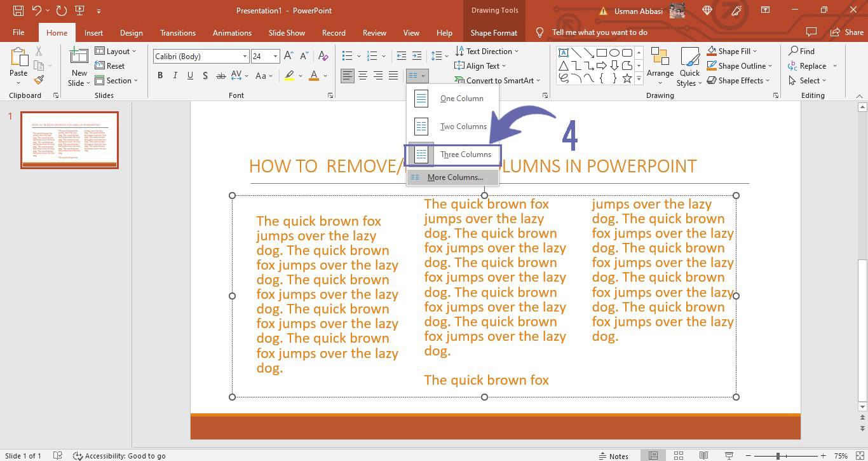Decrease font size with the smaller A
Viewport: 868px width, 461px height.
303,56
